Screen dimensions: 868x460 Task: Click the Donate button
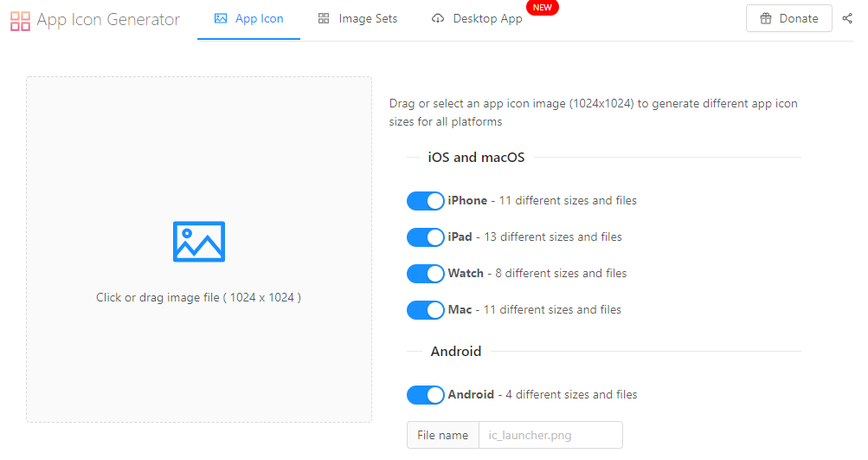point(789,18)
